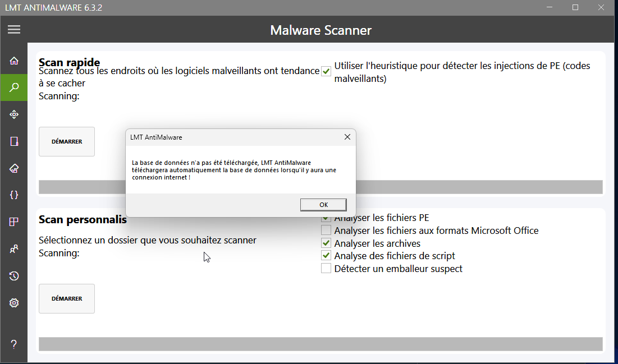This screenshot has height=364, width=618.
Task: Open the hamburger menu
Action: click(14, 30)
